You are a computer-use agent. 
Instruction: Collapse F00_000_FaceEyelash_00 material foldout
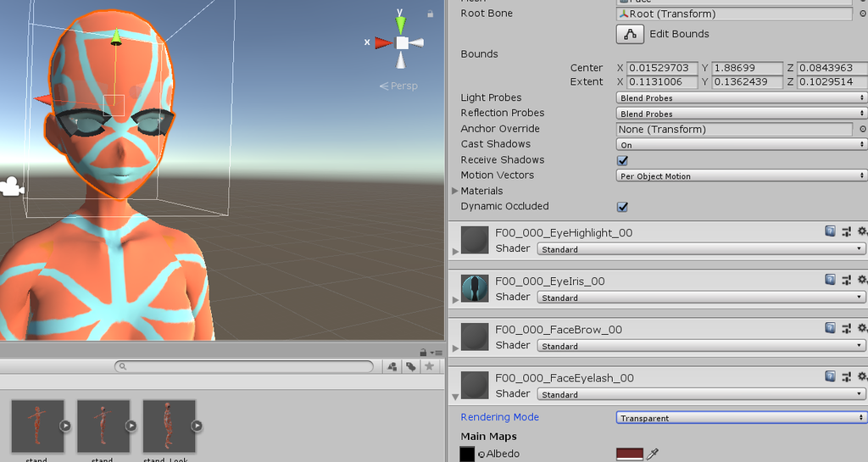(455, 397)
